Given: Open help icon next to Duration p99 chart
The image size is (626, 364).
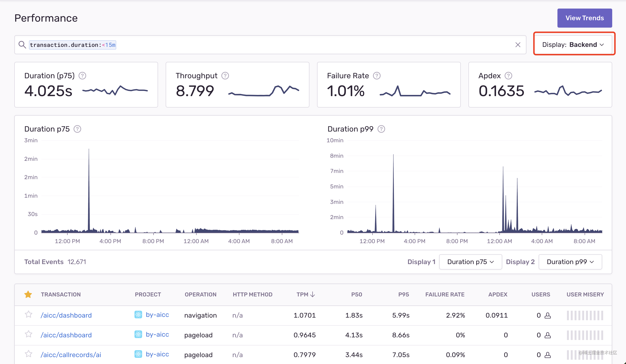Looking at the screenshot, I should tap(381, 129).
